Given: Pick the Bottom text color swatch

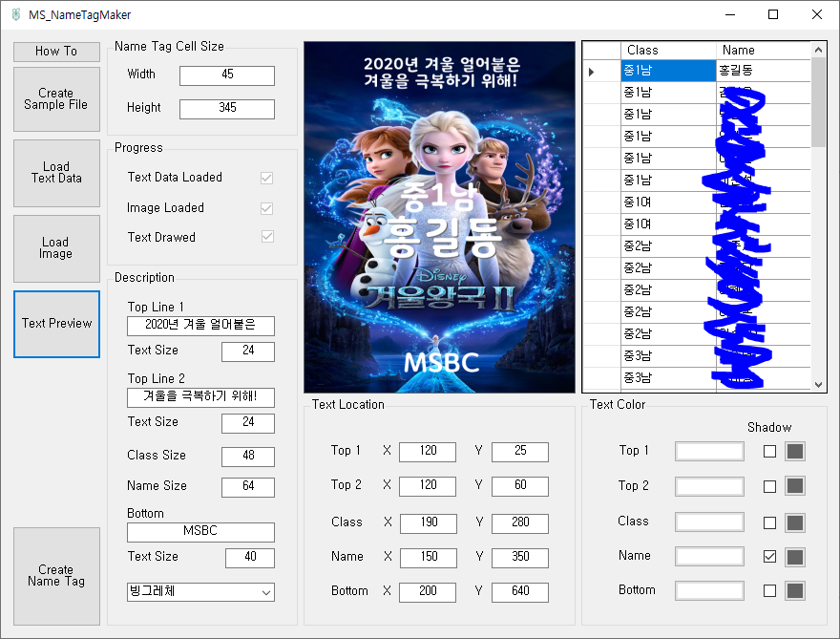Looking at the screenshot, I should [710, 590].
